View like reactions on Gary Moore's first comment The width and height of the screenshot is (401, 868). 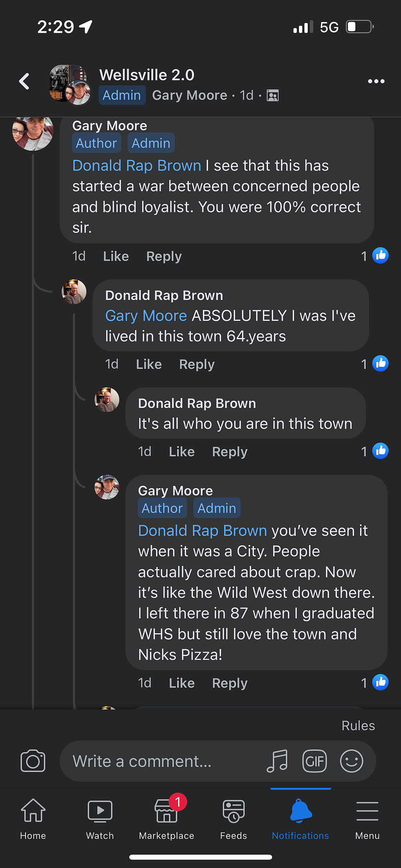coord(375,256)
